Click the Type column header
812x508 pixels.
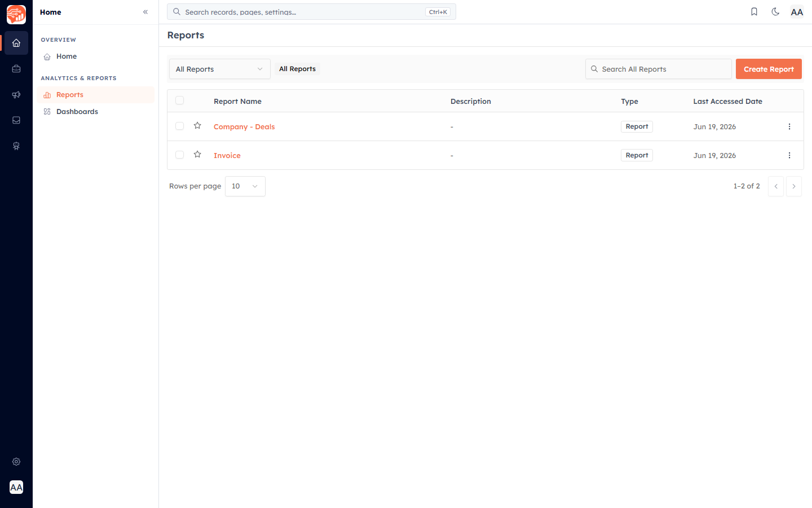coord(629,102)
